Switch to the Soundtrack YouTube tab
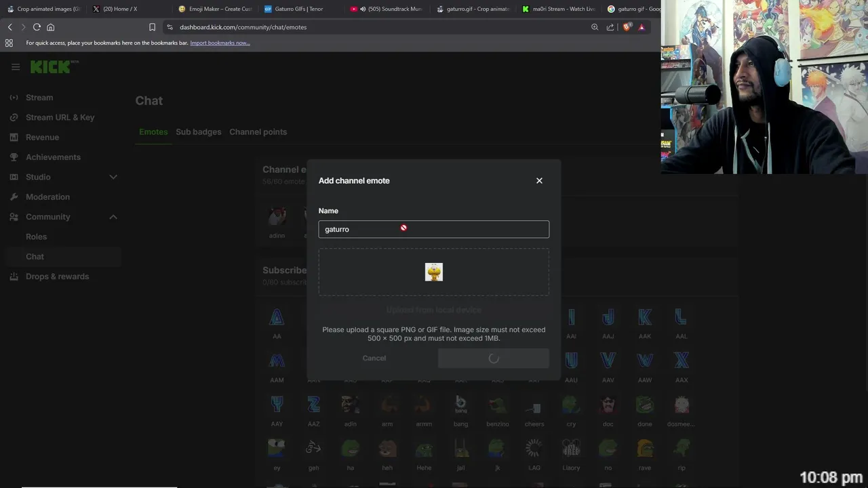This screenshot has height=488, width=868. coord(387,9)
